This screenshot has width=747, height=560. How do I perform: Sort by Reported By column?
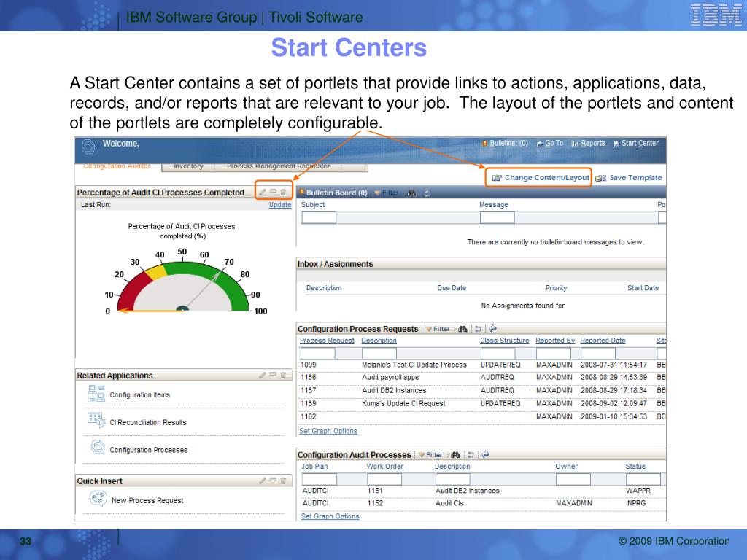(555, 341)
